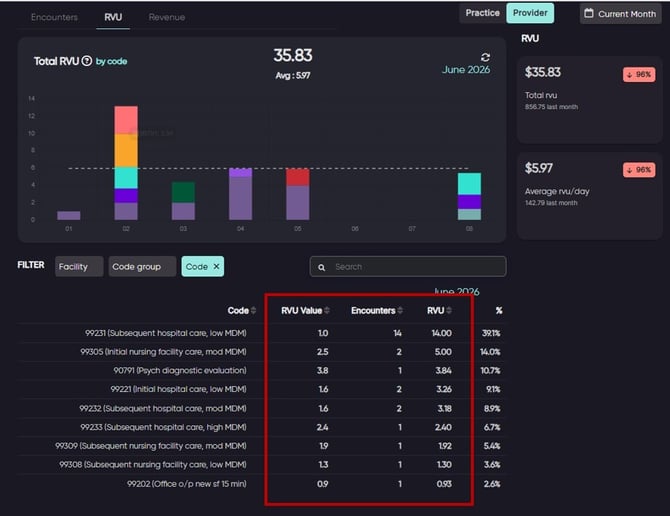Switch to the Practice view

pyautogui.click(x=482, y=13)
